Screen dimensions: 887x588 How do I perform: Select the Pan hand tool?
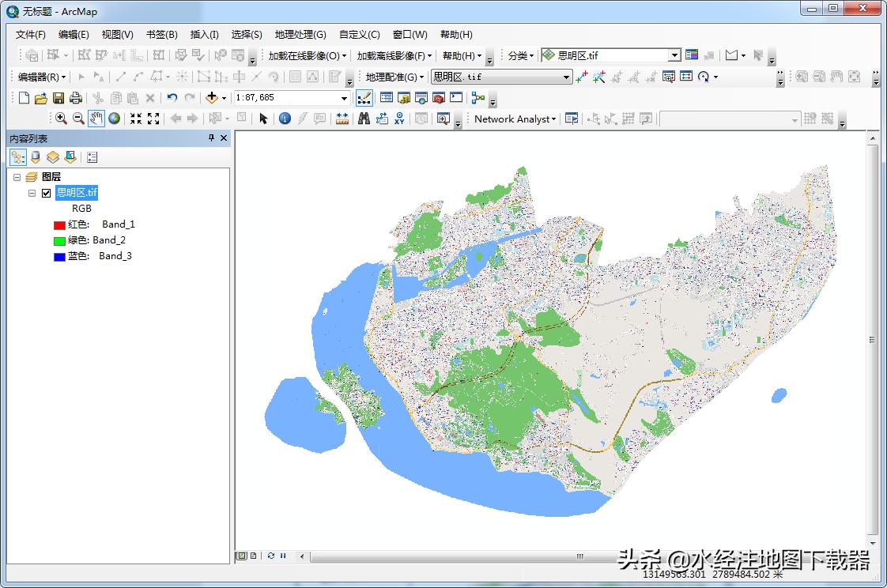(x=96, y=119)
